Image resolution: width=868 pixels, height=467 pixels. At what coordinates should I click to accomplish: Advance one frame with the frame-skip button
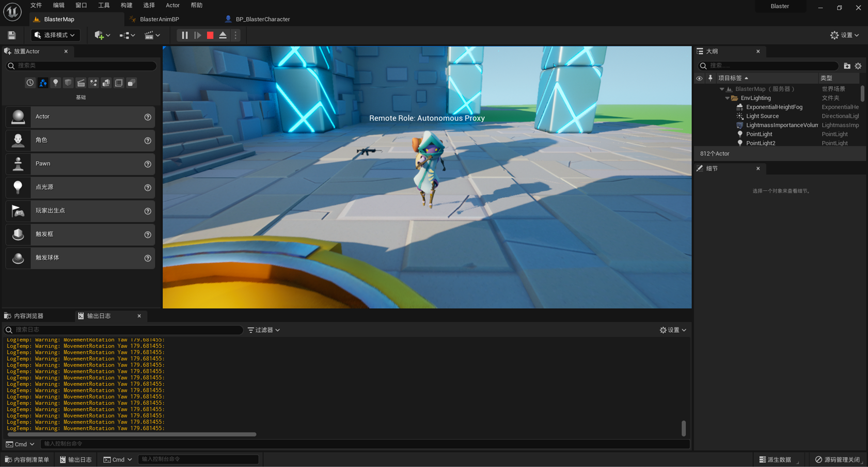pyautogui.click(x=197, y=35)
